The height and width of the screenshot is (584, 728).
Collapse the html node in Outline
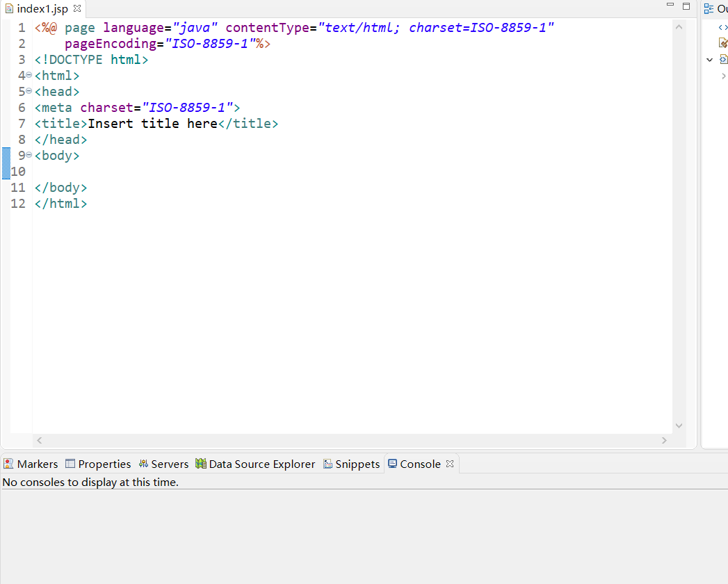(709, 59)
